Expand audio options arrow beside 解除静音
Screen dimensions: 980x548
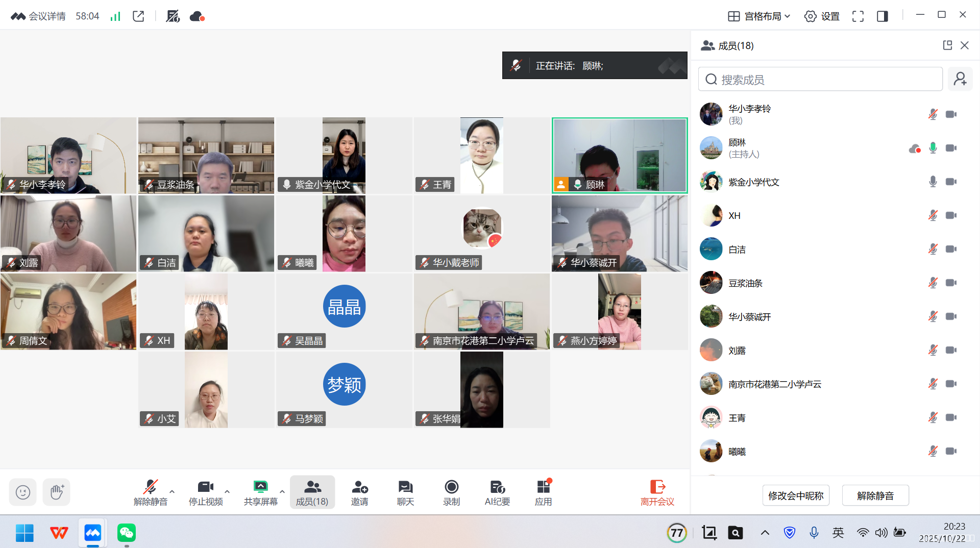pyautogui.click(x=172, y=492)
